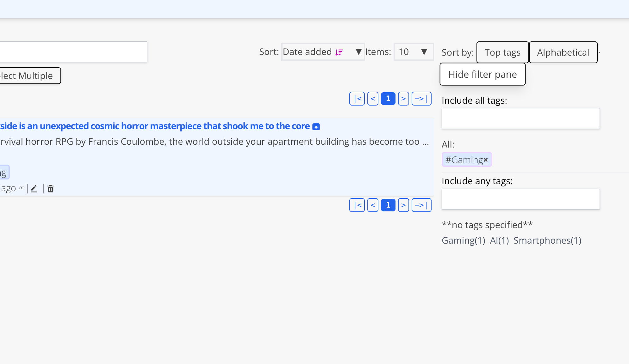The width and height of the screenshot is (629, 364).
Task: Focus the search box above Select Multiple
Action: 73,52
